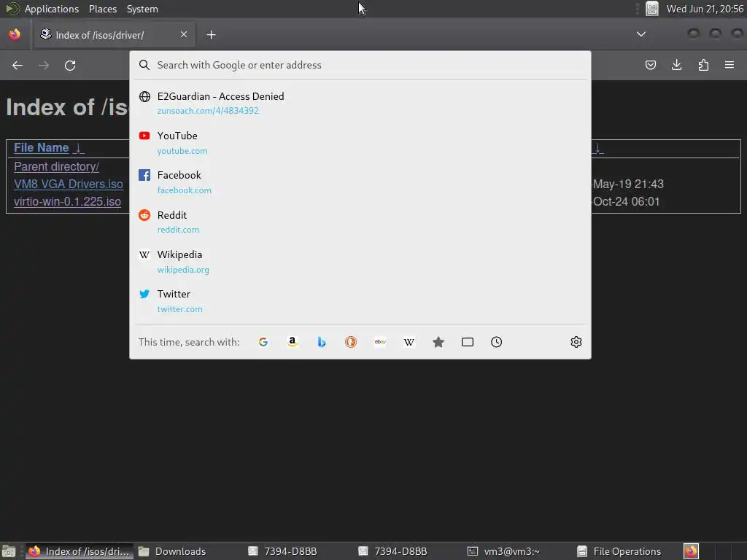Close the Index of /isos/driver/ tab
This screenshot has width=747, height=560.
coord(184,34)
